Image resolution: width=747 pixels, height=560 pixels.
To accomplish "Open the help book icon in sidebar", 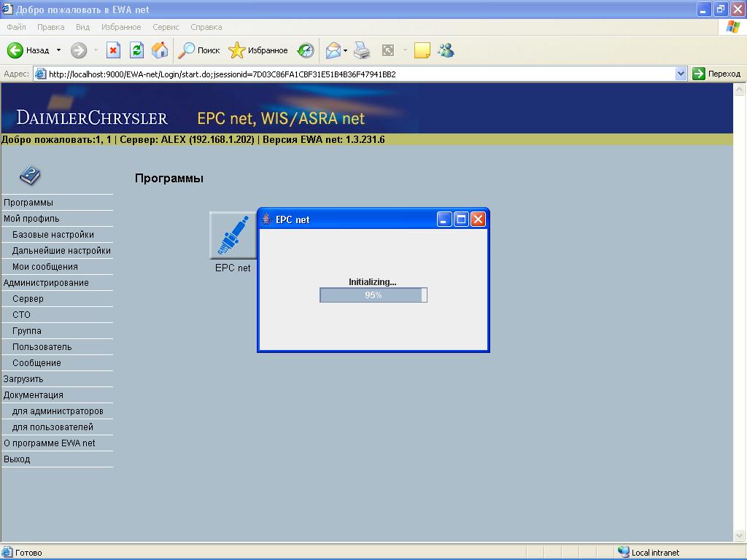I will click(x=30, y=176).
